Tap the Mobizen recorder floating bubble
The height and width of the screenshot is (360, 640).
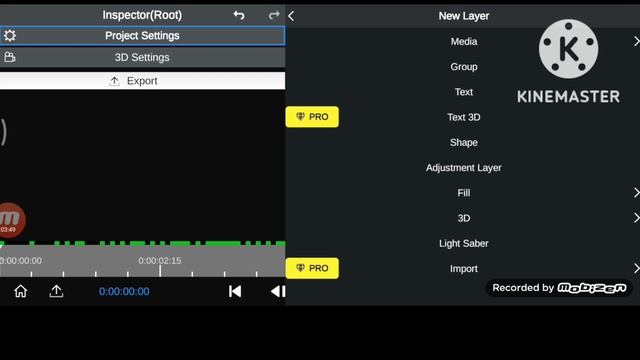tap(11, 220)
